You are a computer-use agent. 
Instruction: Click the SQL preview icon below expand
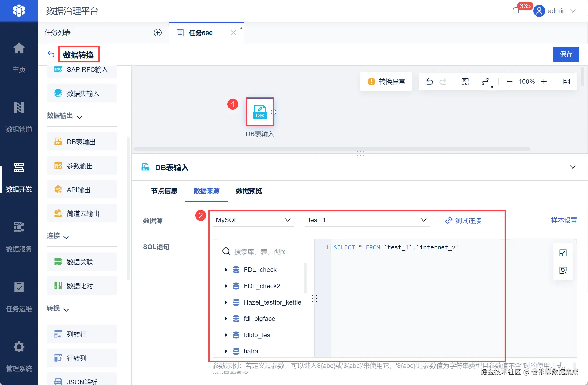pos(563,270)
